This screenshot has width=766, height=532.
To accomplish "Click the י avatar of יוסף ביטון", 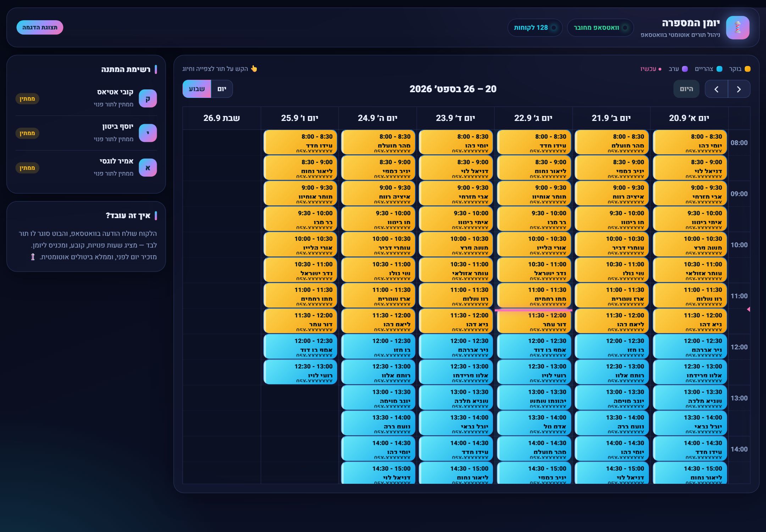I will coord(148,133).
